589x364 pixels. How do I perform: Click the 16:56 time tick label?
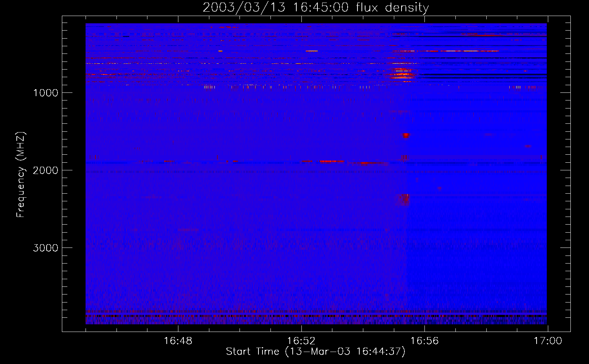click(x=425, y=341)
